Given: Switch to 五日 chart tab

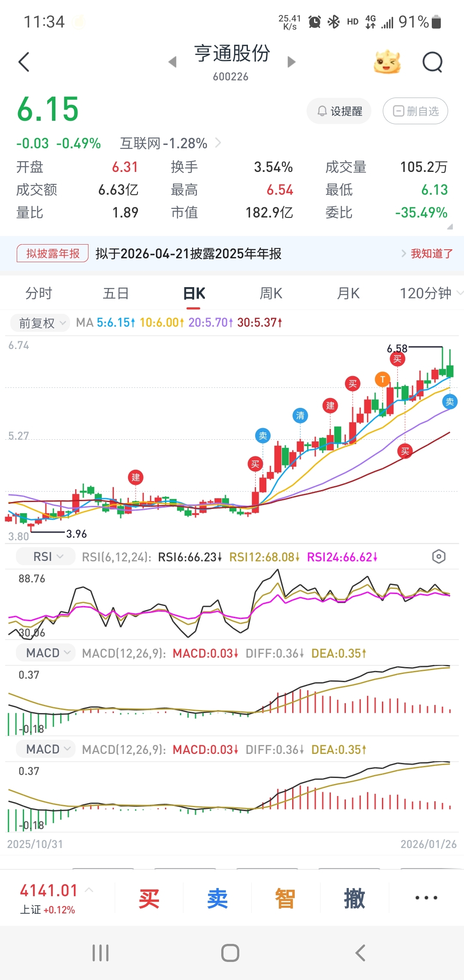Looking at the screenshot, I should click(x=116, y=293).
